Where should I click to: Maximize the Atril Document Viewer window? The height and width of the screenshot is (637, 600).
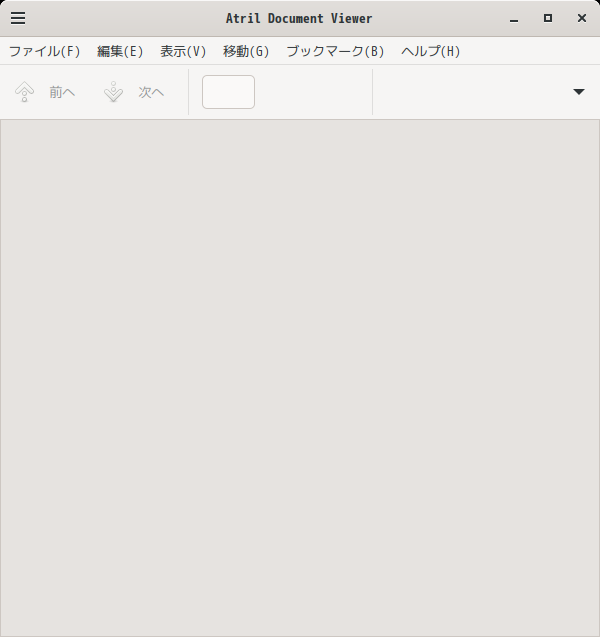(548, 18)
